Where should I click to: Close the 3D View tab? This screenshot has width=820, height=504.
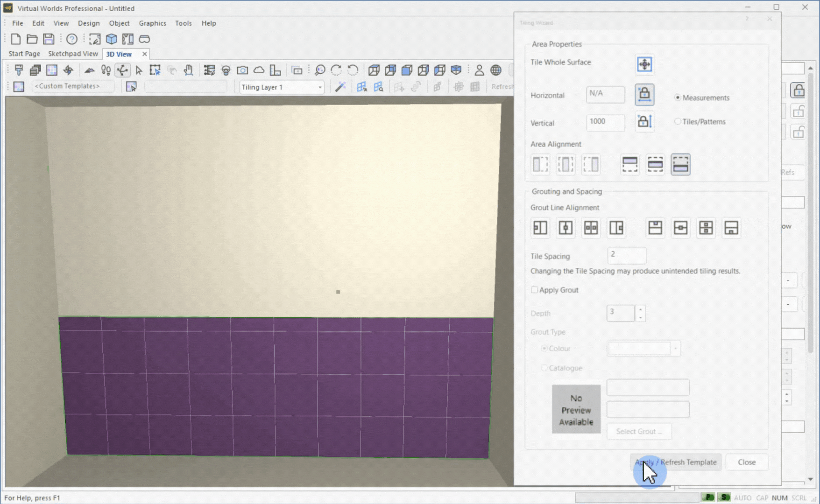click(144, 54)
